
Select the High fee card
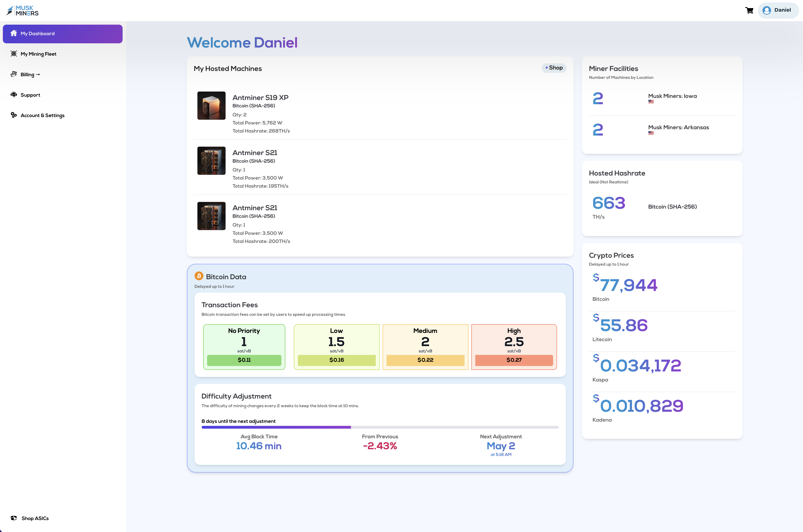coord(514,347)
